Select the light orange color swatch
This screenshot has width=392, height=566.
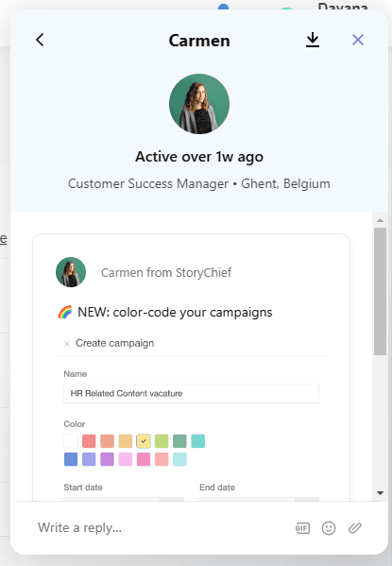click(x=126, y=441)
